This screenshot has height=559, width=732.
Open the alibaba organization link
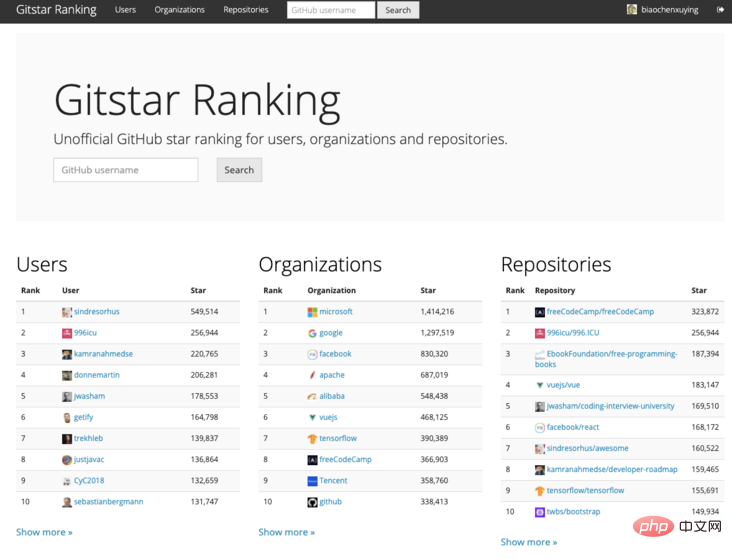point(332,396)
